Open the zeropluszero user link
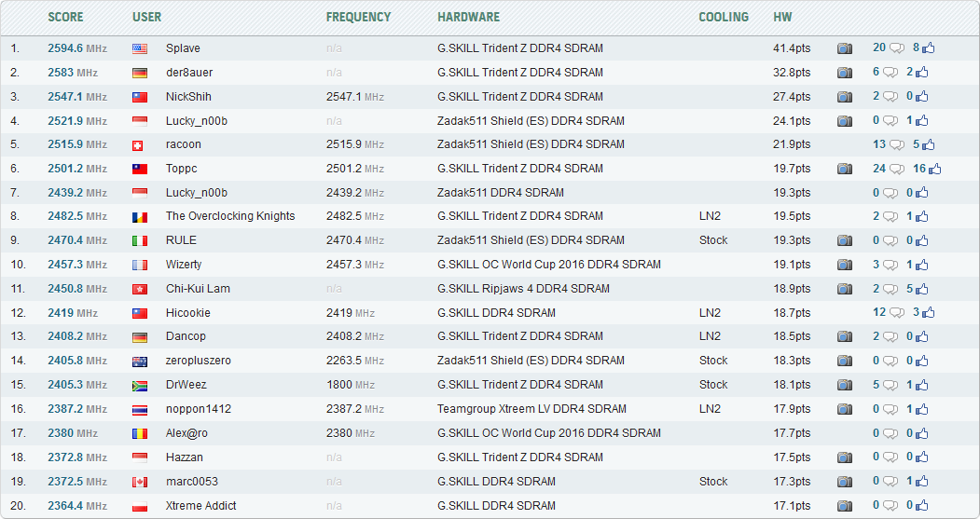Viewport: 980px width, 519px height. click(x=199, y=361)
